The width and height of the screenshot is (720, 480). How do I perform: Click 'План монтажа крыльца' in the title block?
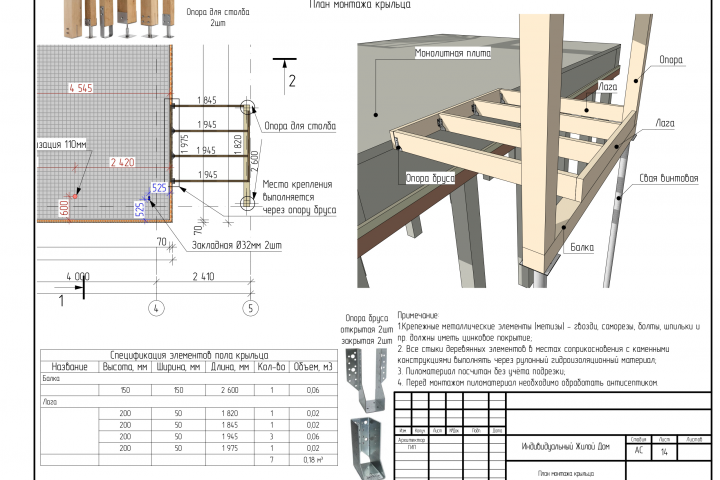coord(565,473)
